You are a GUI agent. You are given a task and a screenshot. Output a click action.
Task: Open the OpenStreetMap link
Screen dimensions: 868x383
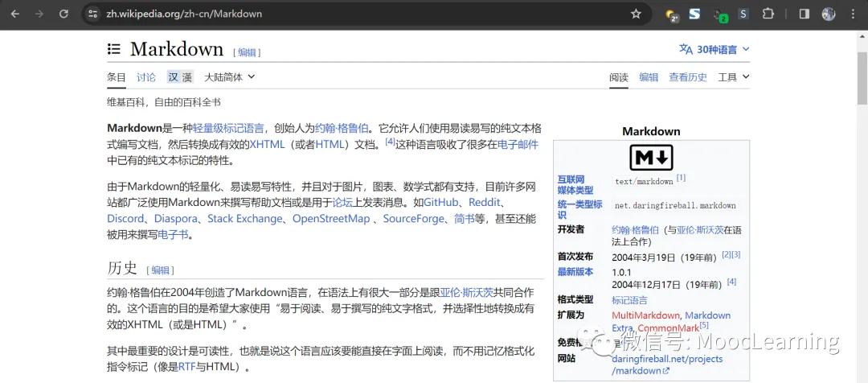pyautogui.click(x=331, y=218)
